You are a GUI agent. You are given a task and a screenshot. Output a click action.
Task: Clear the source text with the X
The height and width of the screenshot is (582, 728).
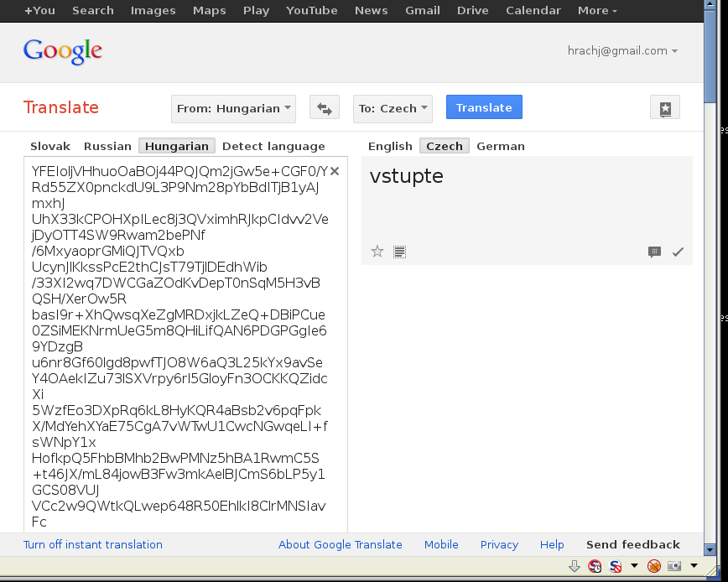(335, 171)
